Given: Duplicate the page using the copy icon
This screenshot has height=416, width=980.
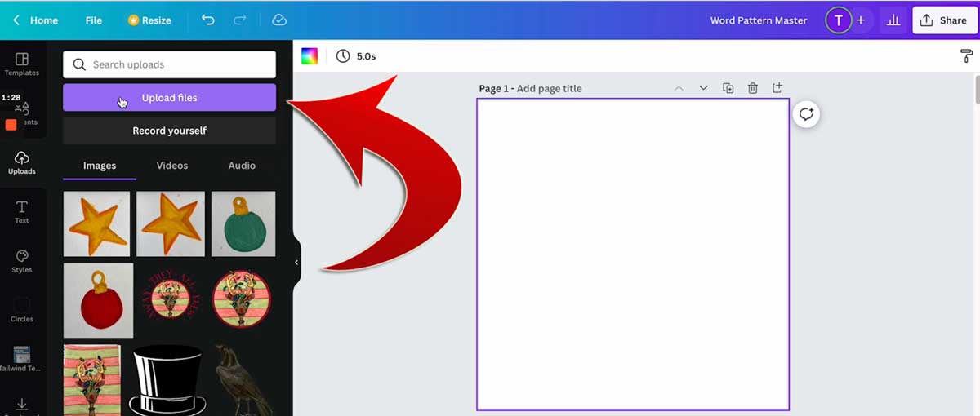Looking at the screenshot, I should (x=728, y=88).
